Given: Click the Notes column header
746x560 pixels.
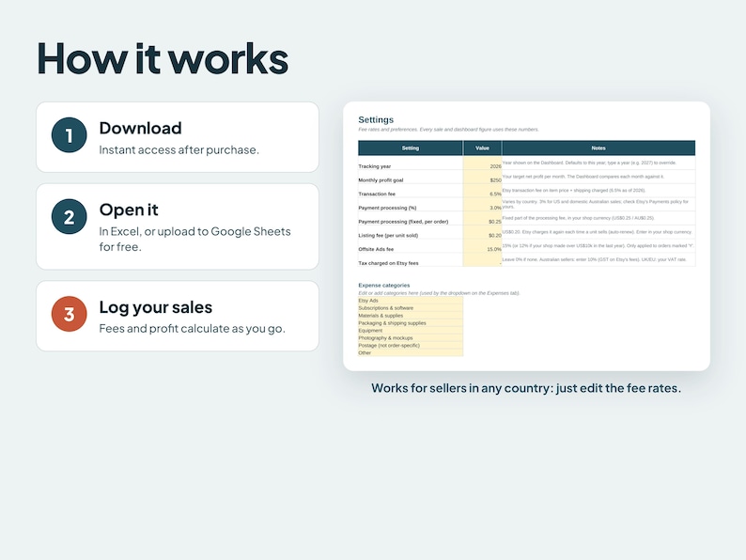Looking at the screenshot, I should 598,148.
